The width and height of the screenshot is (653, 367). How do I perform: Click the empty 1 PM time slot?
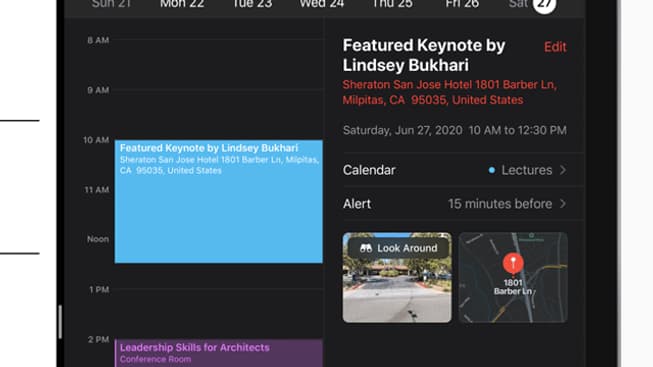(x=219, y=314)
